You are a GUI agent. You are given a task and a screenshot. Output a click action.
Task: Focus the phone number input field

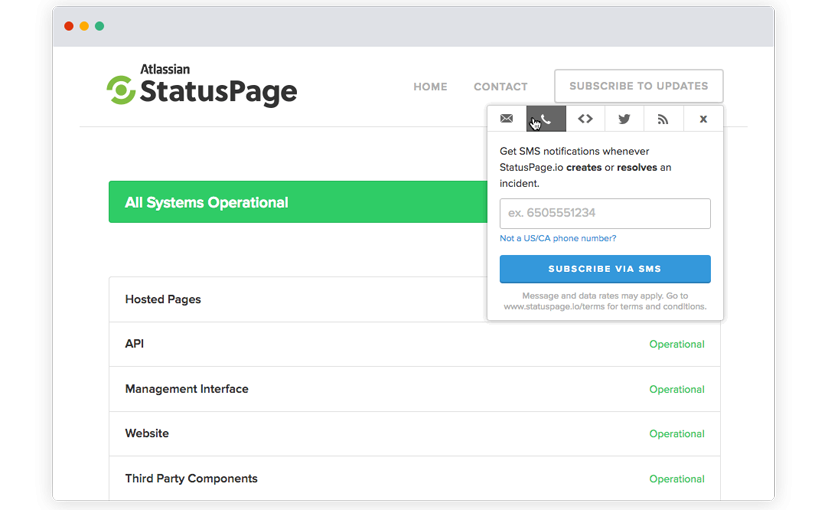pos(605,213)
